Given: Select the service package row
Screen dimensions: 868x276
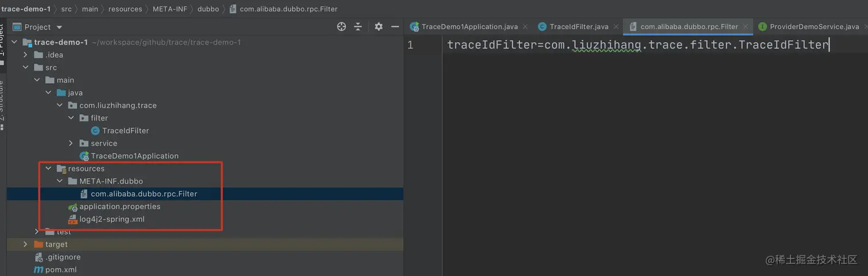Looking at the screenshot, I should point(205,143).
